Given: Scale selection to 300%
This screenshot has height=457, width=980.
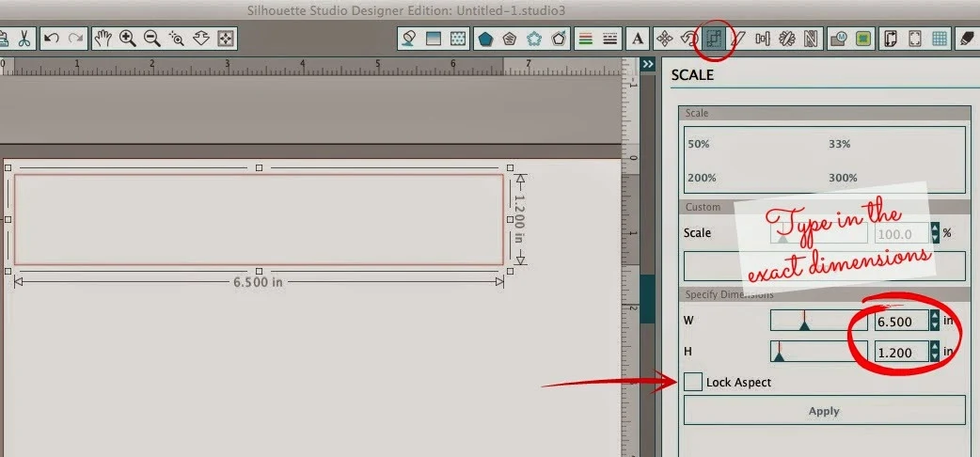Looking at the screenshot, I should [x=843, y=178].
